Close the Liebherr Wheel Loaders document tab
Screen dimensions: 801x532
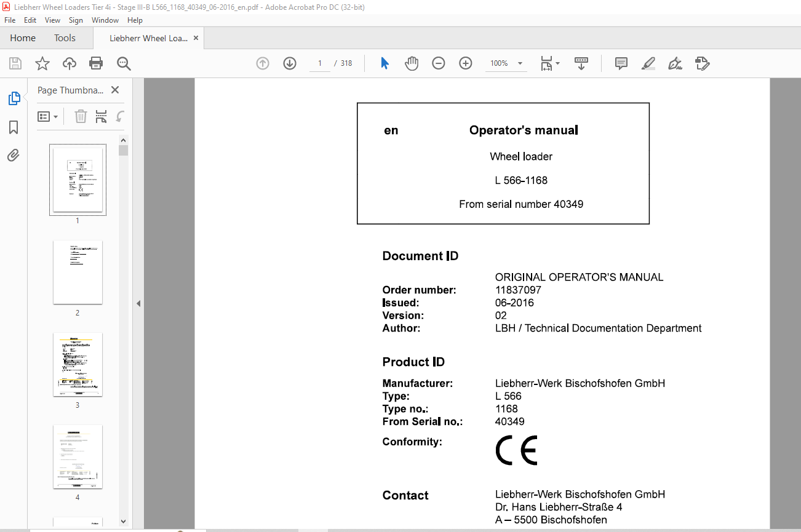pos(196,38)
